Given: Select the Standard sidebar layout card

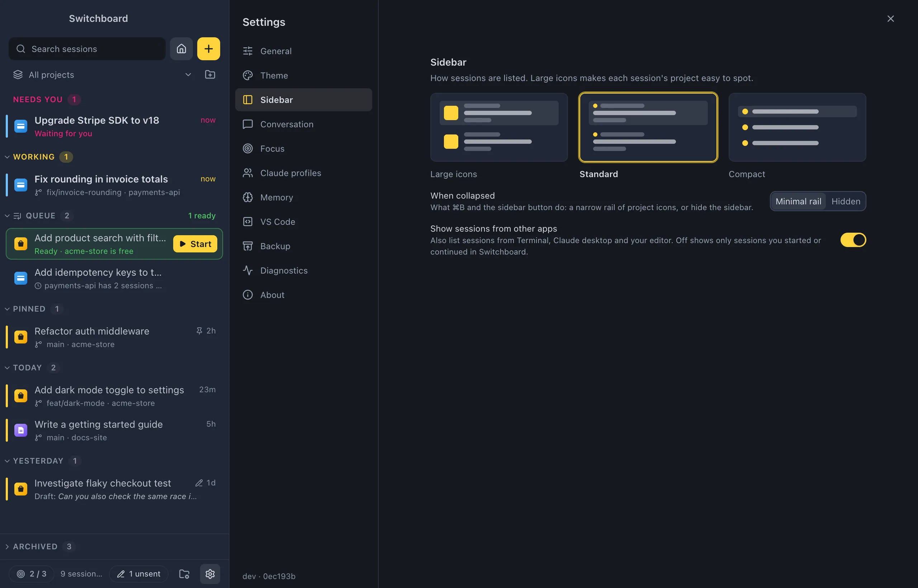Looking at the screenshot, I should [x=648, y=127].
